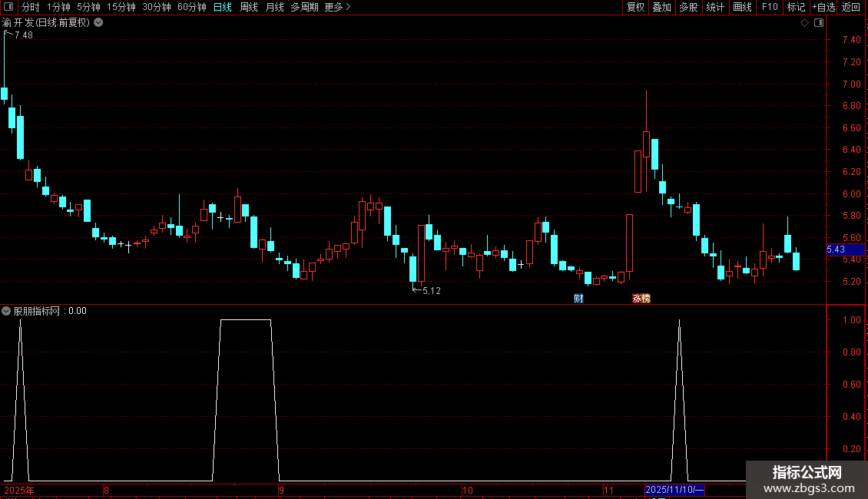This screenshot has height=499, width=868.
Task: Click 返回 to go back
Action: pyautogui.click(x=851, y=7)
